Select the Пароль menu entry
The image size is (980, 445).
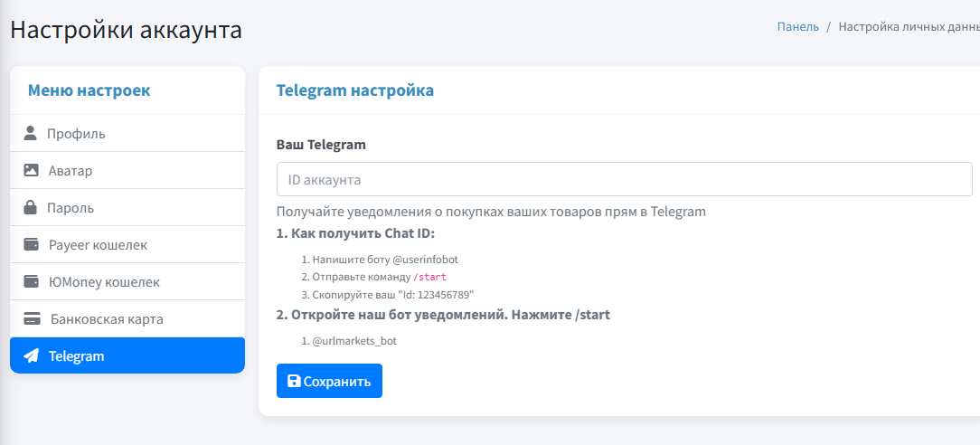[x=71, y=208]
